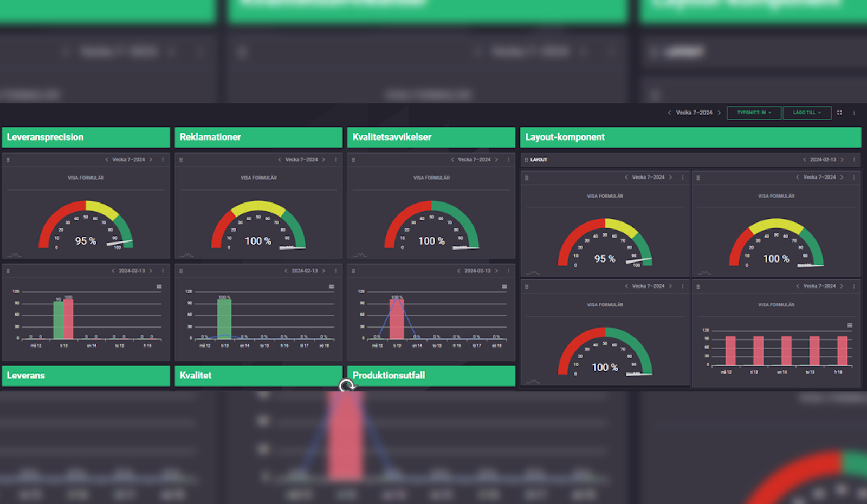Click Vecka 7-2024 label in top toolbar
Screen dimensions: 867x504
pyautogui.click(x=694, y=113)
